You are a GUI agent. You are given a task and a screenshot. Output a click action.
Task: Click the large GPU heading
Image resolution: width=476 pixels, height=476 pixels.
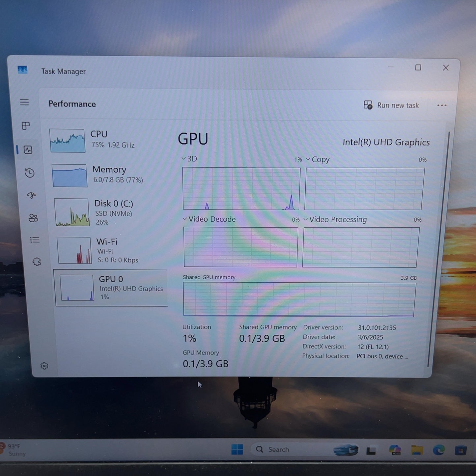coord(193,139)
